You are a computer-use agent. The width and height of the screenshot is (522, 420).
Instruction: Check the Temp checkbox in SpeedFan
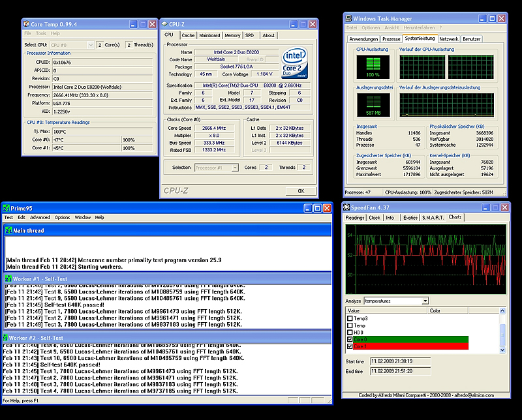(x=350, y=325)
